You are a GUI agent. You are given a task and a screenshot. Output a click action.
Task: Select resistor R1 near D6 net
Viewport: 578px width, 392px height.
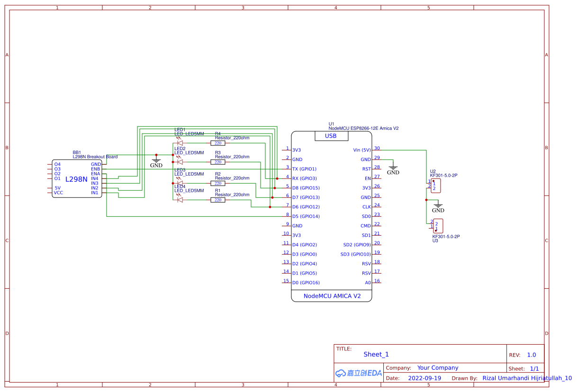point(218,199)
